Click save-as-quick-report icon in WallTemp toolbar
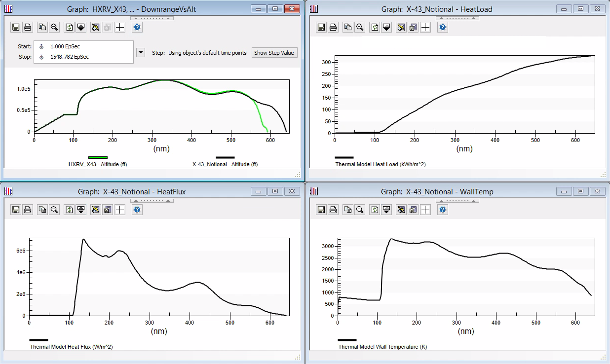The image size is (610, 364). (x=413, y=210)
